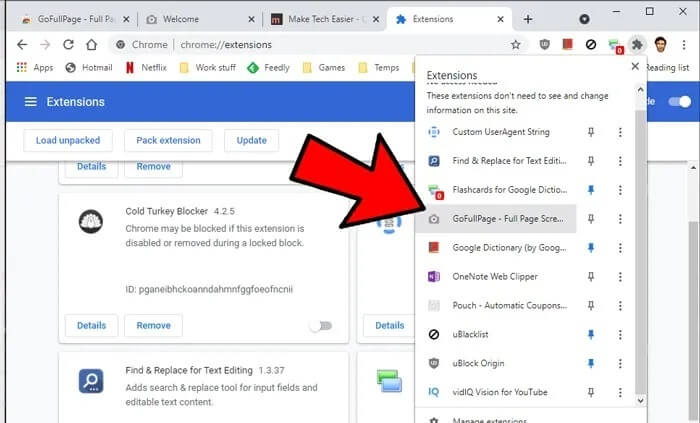Open more options for Pouch

620,306
